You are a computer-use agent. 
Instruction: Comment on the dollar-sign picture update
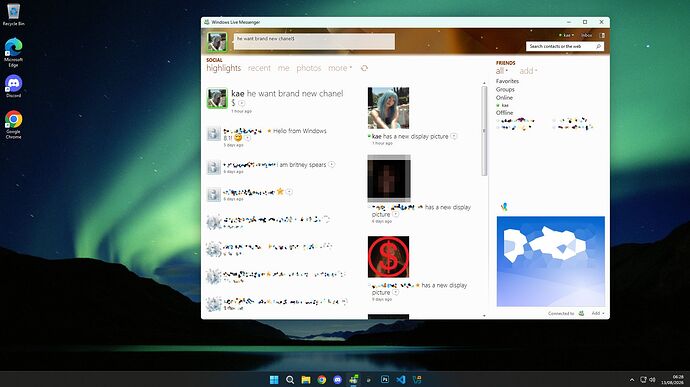pyautogui.click(x=396, y=292)
